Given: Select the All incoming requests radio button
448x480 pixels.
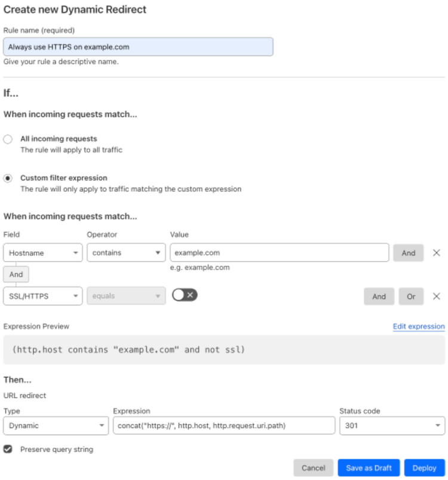Looking at the screenshot, I should tap(8, 138).
